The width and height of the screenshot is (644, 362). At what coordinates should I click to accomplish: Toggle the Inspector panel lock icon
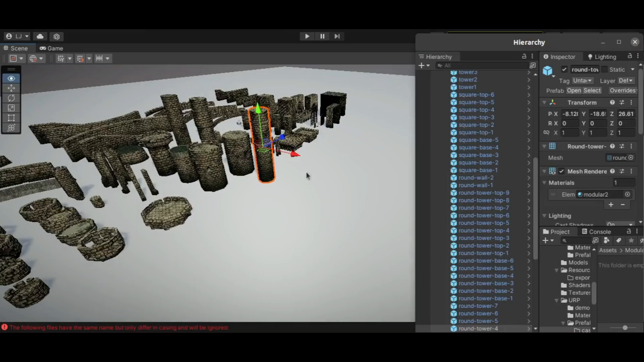[630, 56]
